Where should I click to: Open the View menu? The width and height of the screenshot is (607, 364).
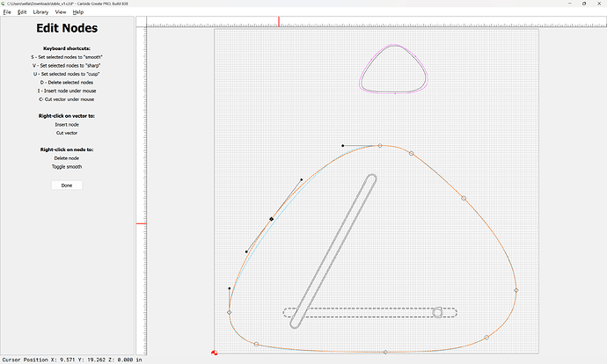(61, 12)
